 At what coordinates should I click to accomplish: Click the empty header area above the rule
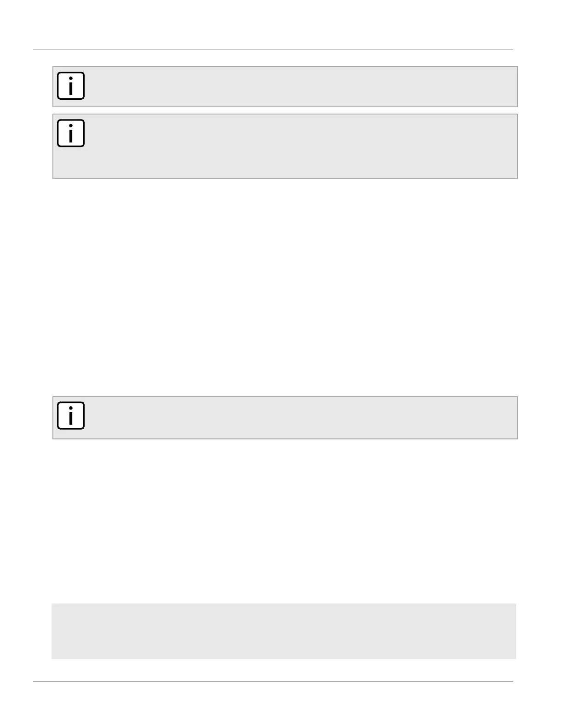[x=273, y=25]
